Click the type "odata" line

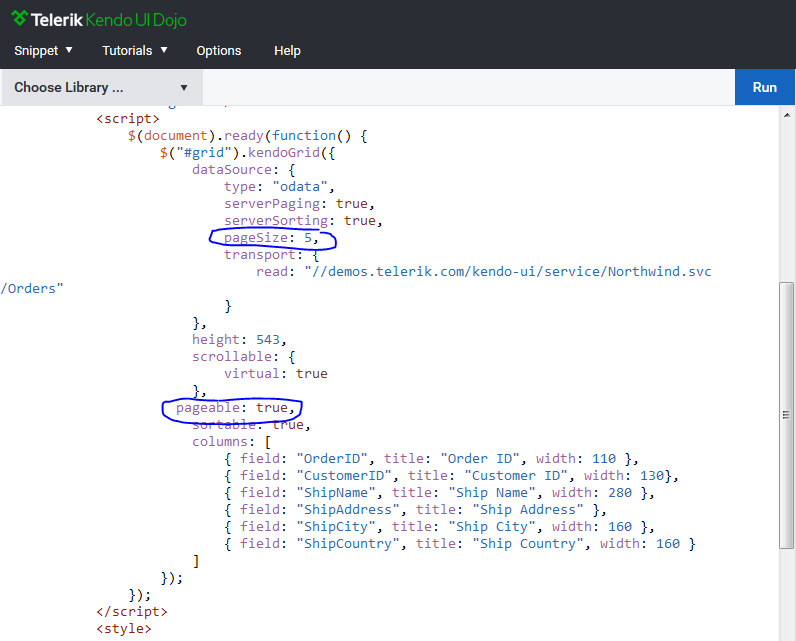[279, 187]
